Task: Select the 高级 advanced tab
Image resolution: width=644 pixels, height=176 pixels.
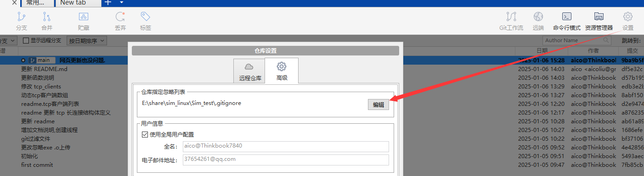Action: click(282, 71)
